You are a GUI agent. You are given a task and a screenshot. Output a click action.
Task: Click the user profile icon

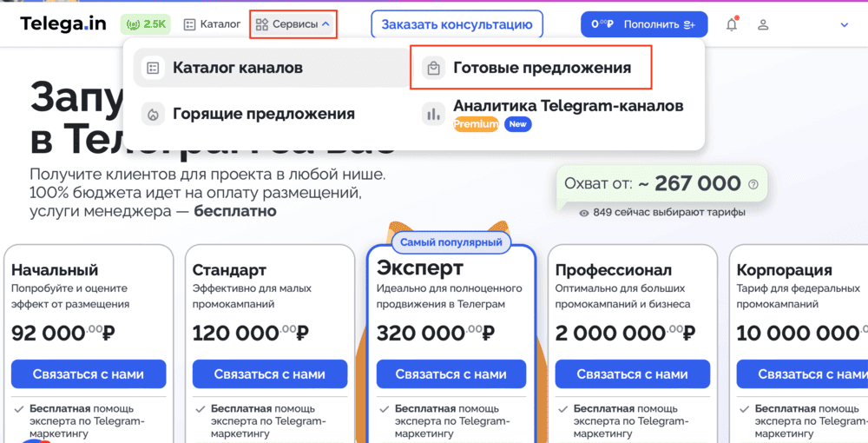point(763,24)
